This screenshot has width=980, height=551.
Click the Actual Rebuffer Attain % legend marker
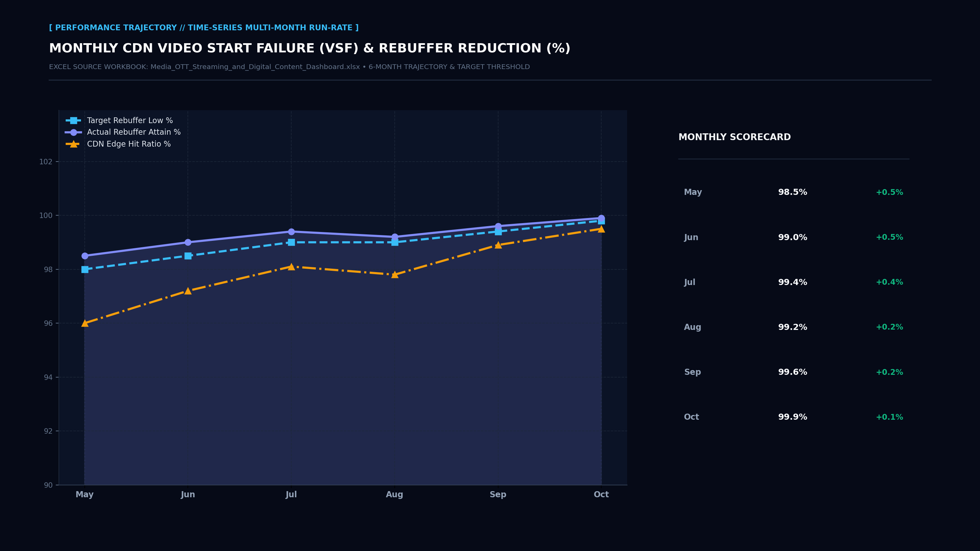73,132
